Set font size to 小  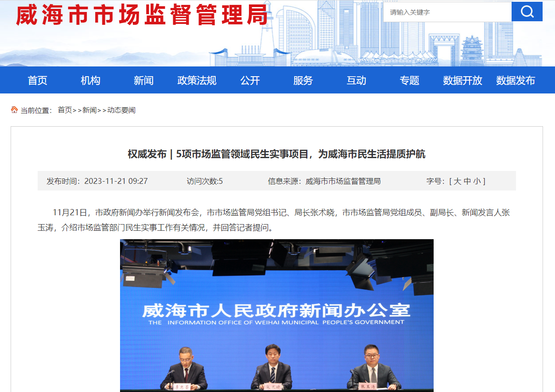[x=477, y=181]
